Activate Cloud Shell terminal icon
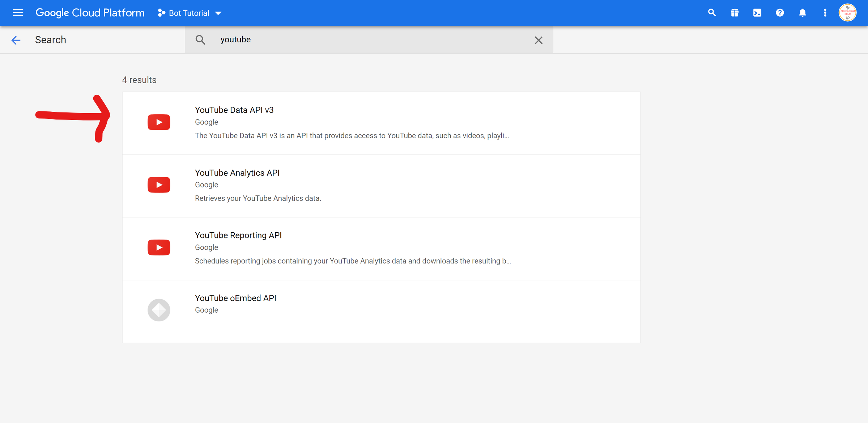868x423 pixels. tap(757, 13)
